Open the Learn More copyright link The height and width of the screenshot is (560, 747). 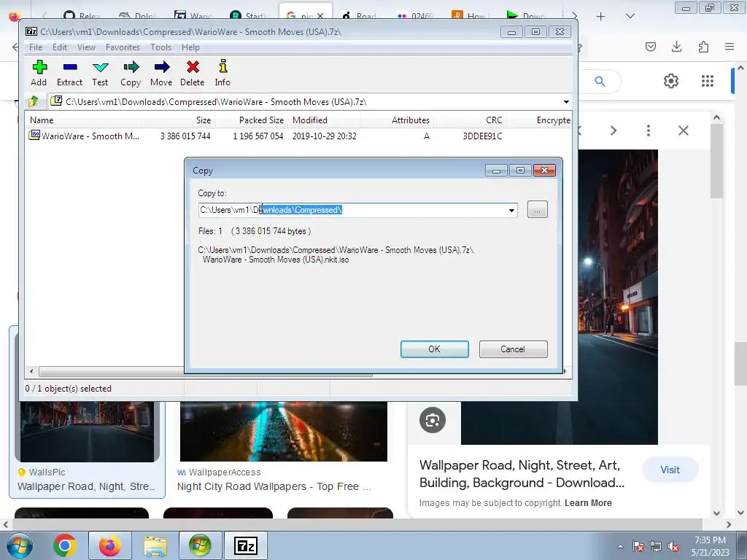click(588, 503)
